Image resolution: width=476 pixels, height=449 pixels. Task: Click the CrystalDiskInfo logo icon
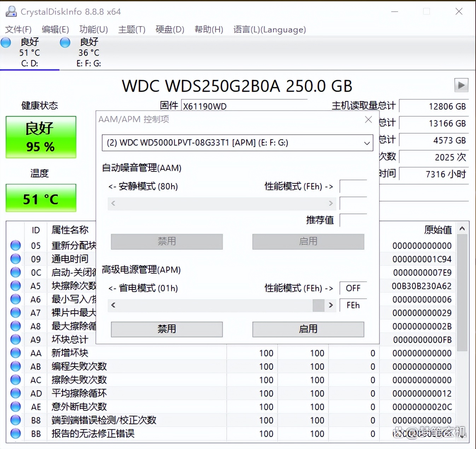11,11
